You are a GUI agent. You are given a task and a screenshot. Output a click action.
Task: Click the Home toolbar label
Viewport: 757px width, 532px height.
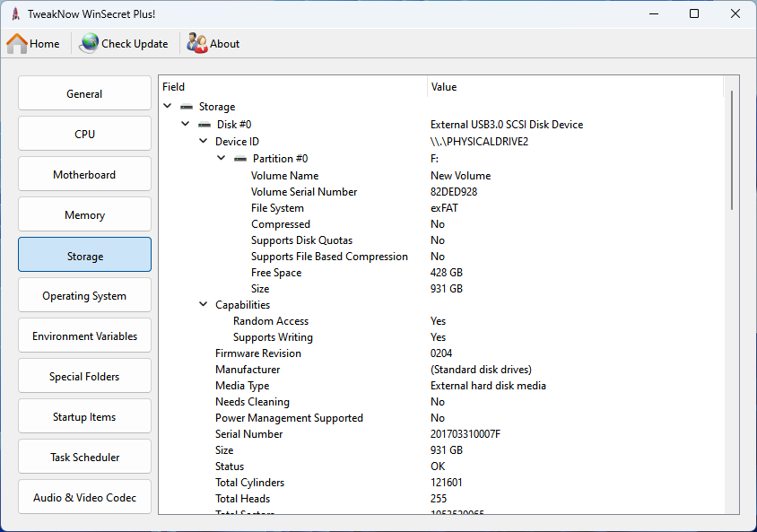[x=45, y=44]
